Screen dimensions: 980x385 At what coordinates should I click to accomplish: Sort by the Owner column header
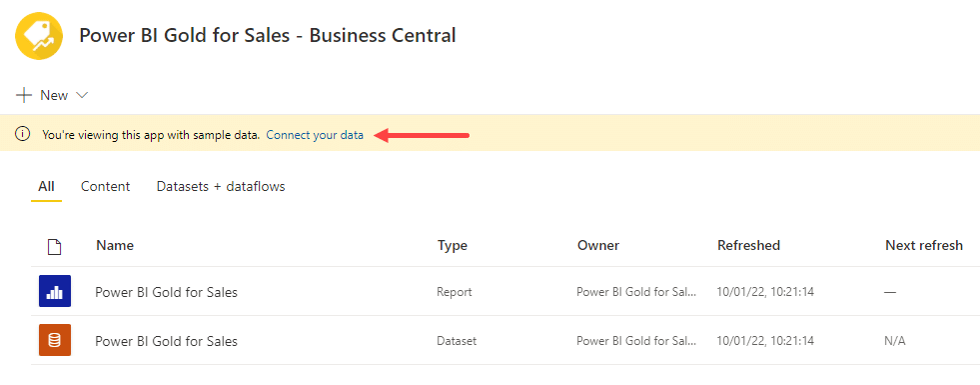pos(598,245)
